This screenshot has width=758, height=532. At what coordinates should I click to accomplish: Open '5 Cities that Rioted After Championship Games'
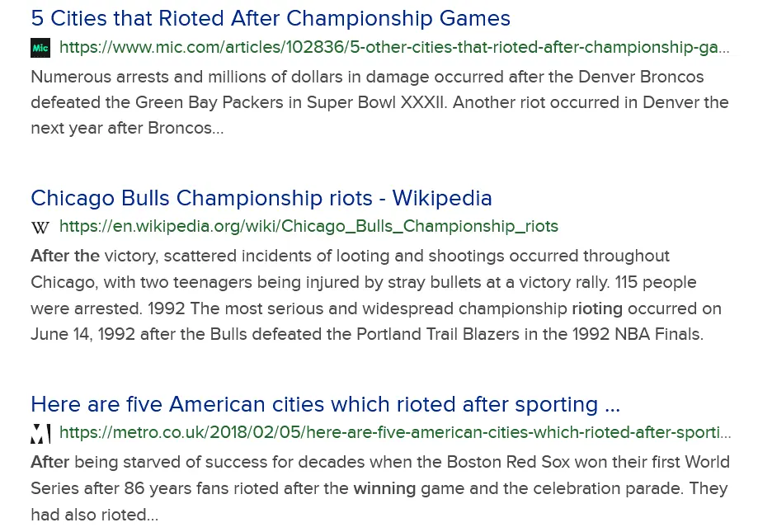coord(271,18)
